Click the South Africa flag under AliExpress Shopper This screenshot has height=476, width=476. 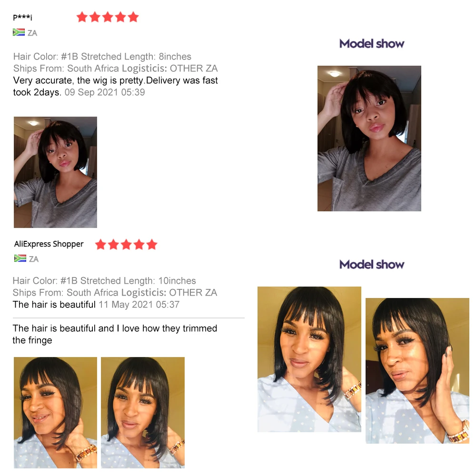pyautogui.click(x=20, y=258)
